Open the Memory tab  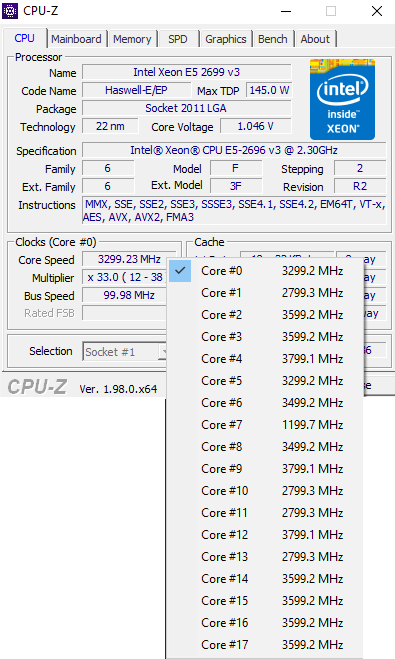132,39
